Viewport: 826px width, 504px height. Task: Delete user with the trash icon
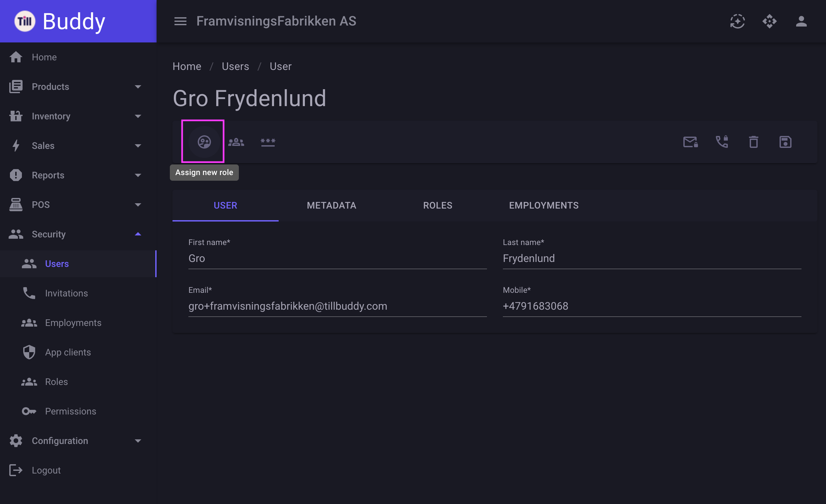click(x=754, y=142)
